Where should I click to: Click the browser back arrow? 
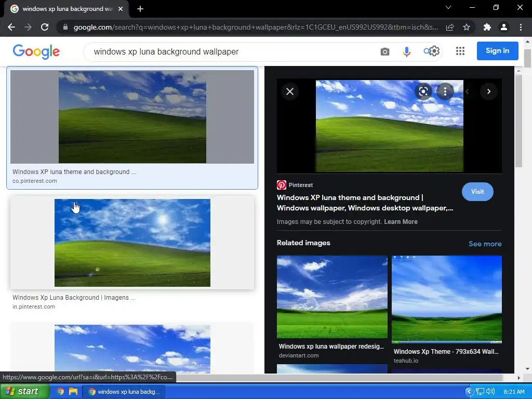click(11, 27)
